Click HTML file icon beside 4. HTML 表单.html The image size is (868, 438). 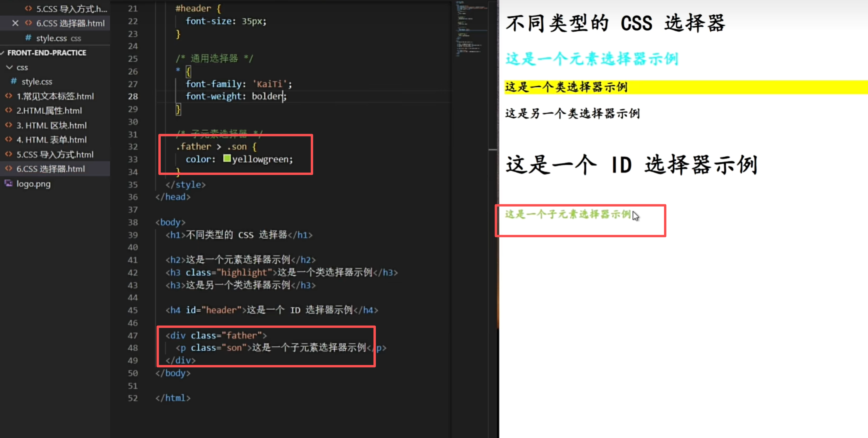(x=8, y=140)
